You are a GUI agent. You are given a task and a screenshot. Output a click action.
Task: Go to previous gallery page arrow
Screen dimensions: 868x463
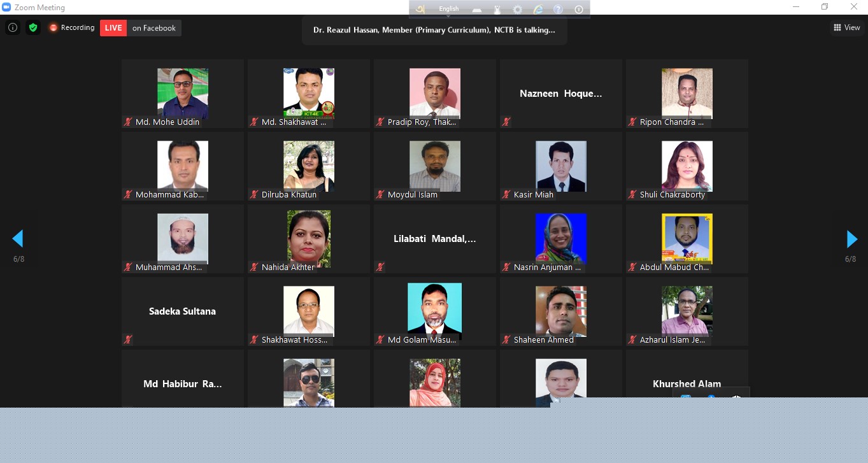[18, 239]
